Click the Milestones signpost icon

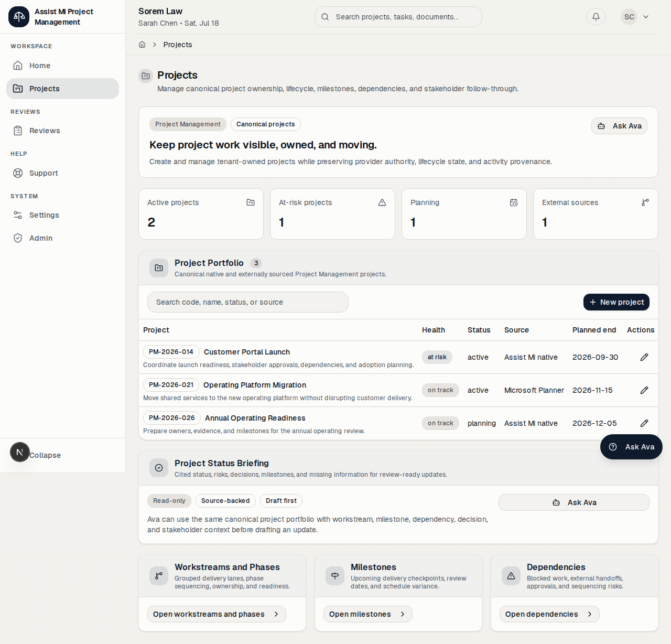[x=335, y=576]
